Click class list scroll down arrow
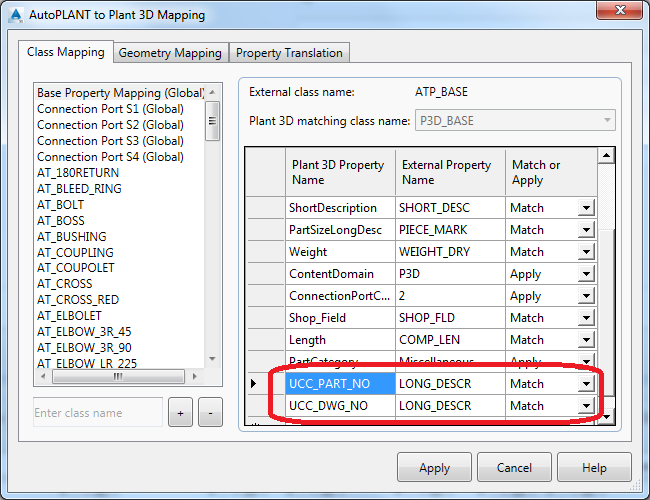This screenshot has height=500, width=650. click(x=213, y=359)
